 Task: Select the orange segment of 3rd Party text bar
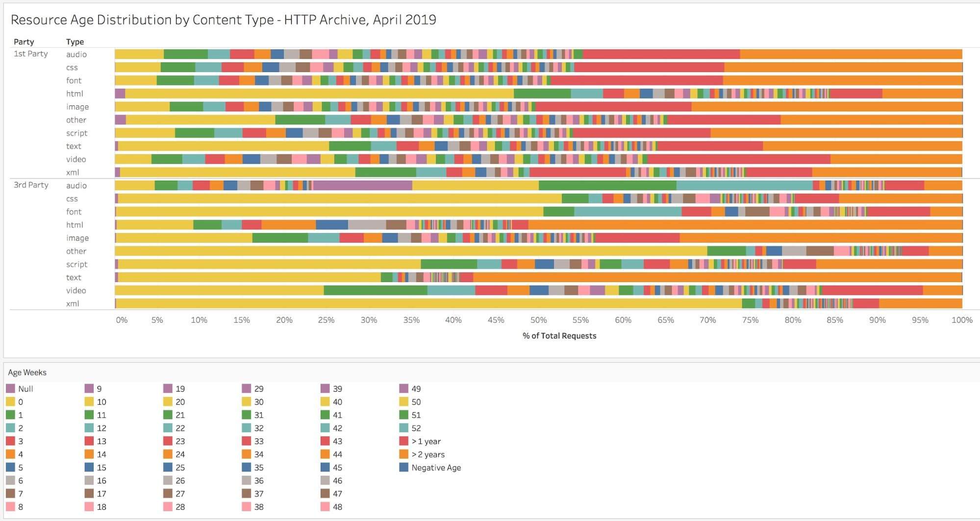coord(716,277)
